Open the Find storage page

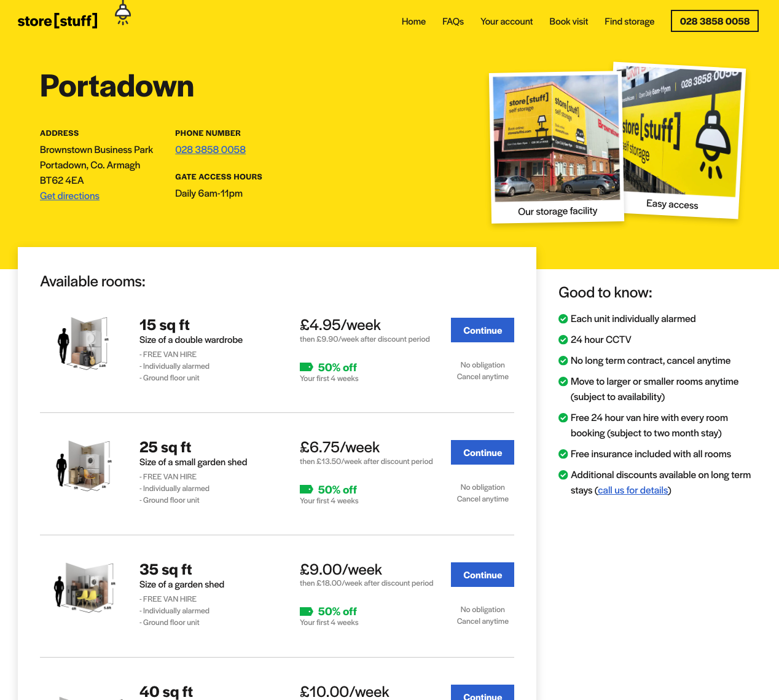[x=629, y=21]
